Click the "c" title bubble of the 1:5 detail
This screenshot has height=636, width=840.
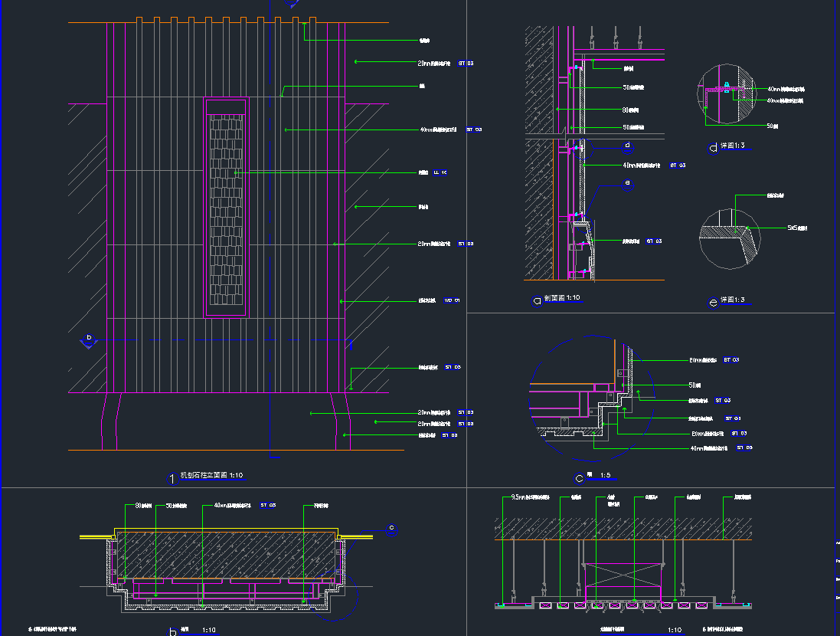click(579, 478)
